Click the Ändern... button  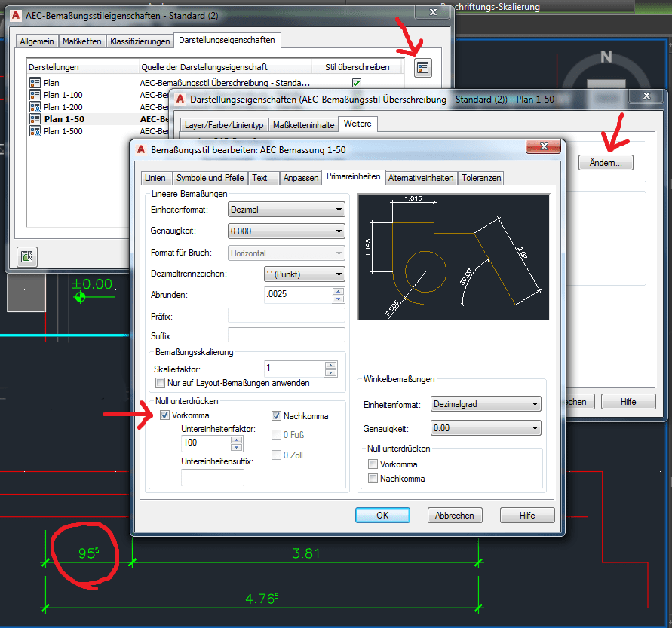click(x=606, y=162)
